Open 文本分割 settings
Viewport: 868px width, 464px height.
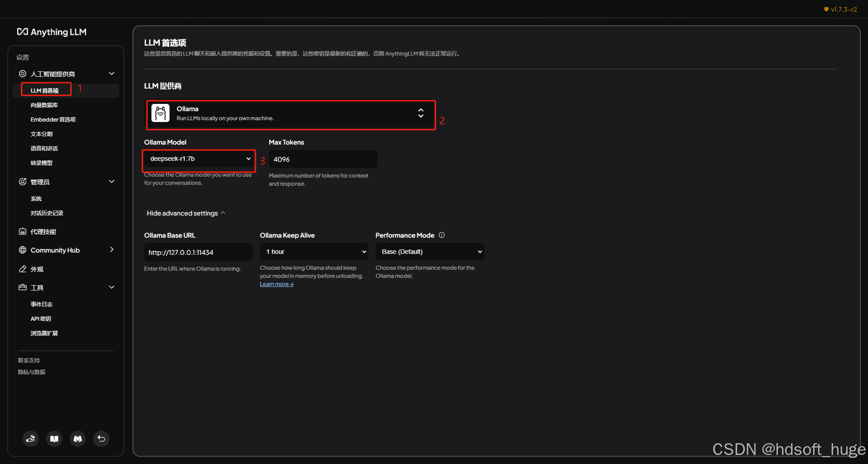click(42, 134)
